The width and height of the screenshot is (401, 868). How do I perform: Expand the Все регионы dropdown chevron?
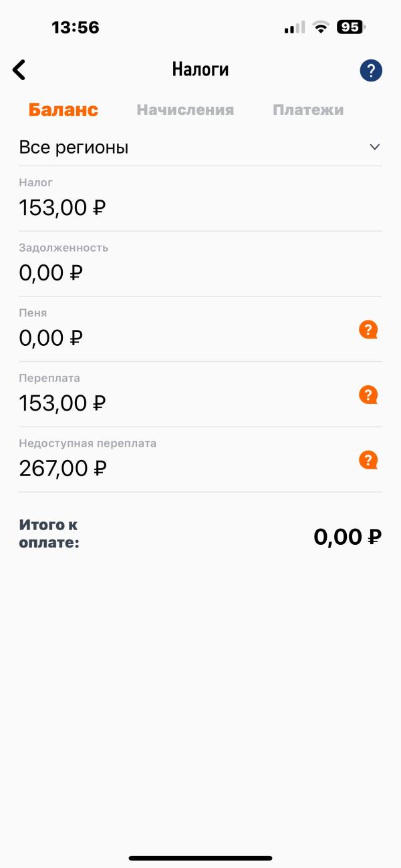(x=374, y=147)
